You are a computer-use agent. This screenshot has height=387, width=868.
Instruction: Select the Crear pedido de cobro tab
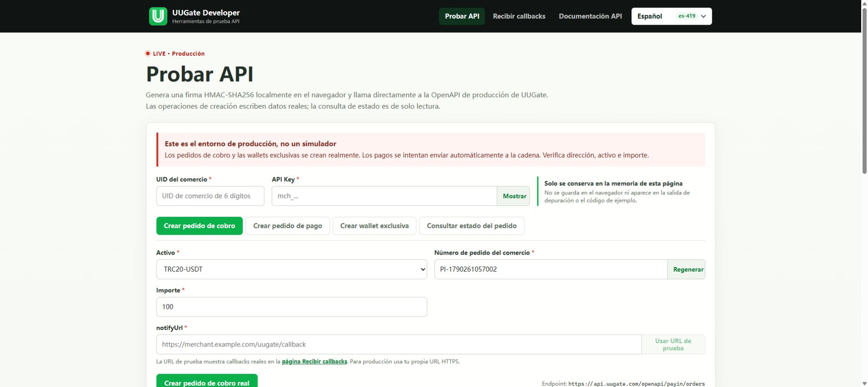199,226
